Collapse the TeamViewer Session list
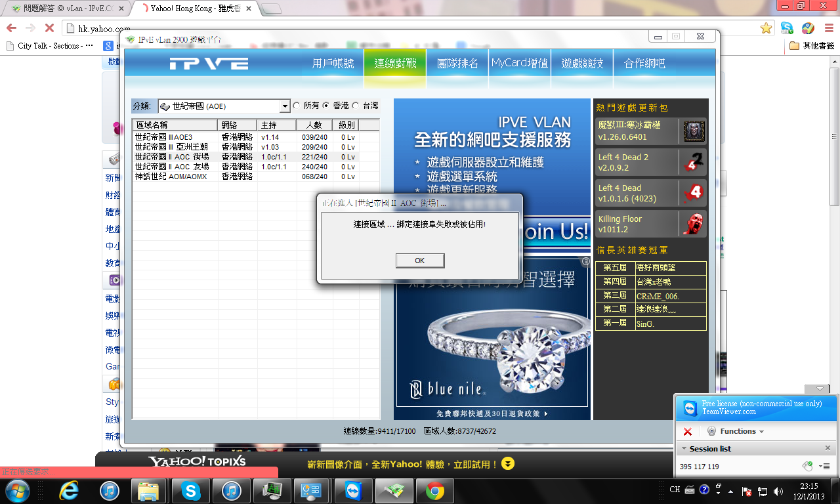The height and width of the screenshot is (504, 840). tap(684, 449)
